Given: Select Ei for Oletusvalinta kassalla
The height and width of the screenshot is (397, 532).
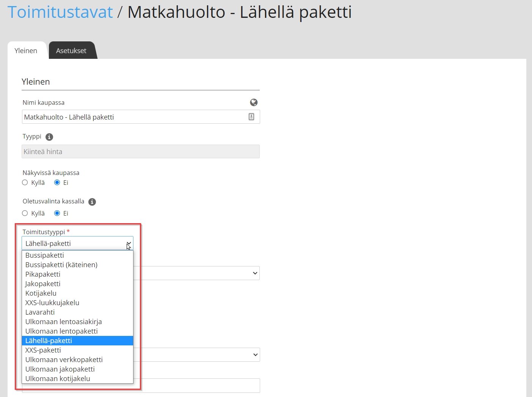Looking at the screenshot, I should pos(57,213).
